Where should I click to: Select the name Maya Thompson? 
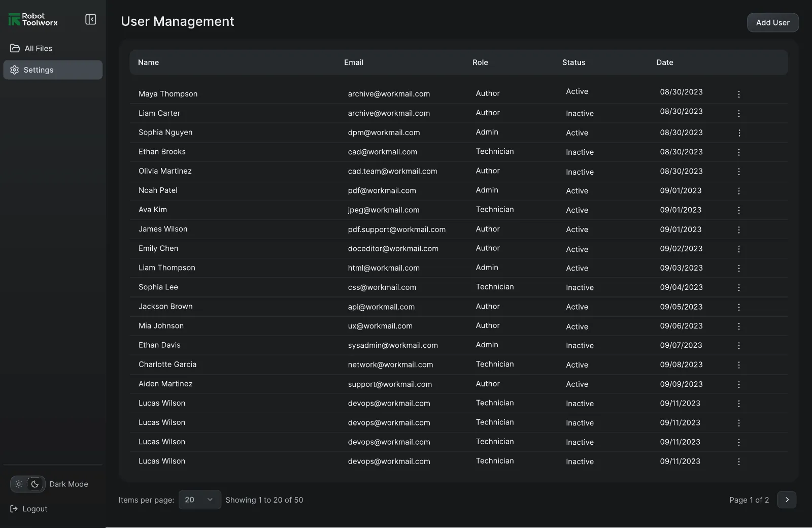(168, 94)
